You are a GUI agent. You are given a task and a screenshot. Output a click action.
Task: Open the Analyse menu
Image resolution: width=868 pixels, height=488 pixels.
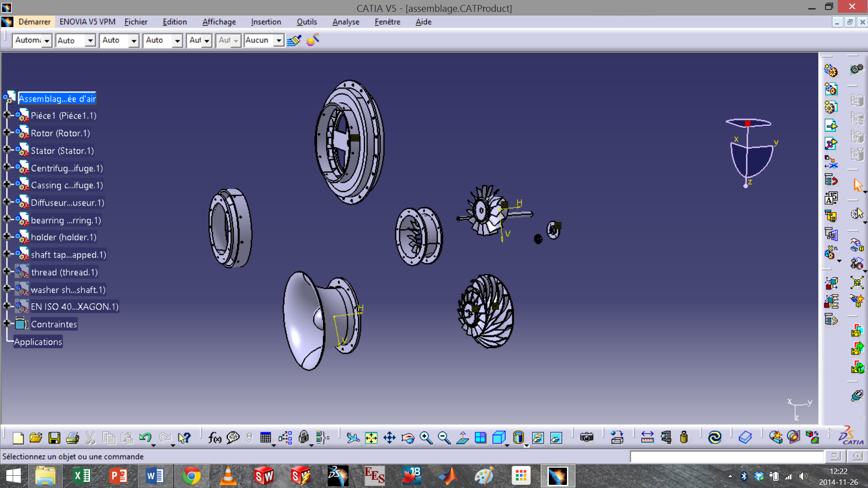(345, 22)
